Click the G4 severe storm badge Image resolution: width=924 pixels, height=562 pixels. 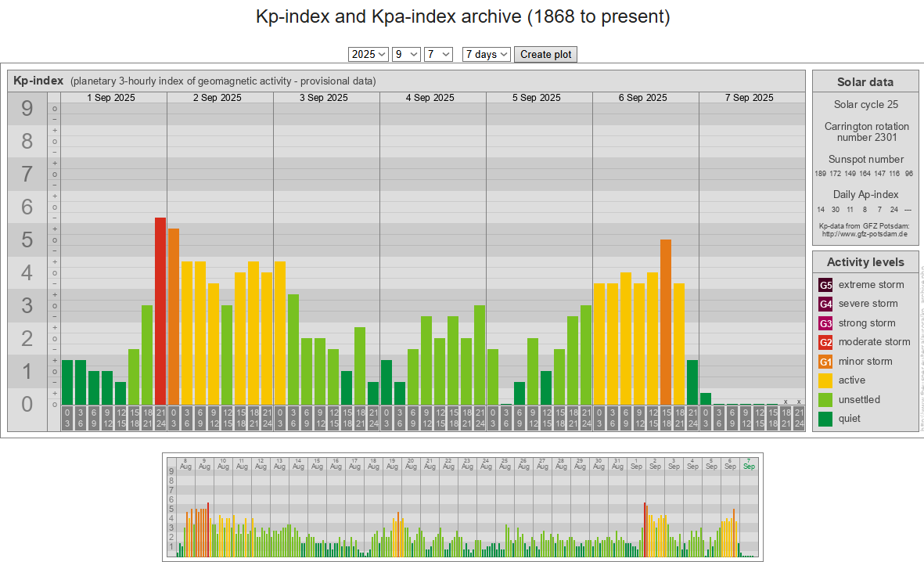[x=825, y=304]
